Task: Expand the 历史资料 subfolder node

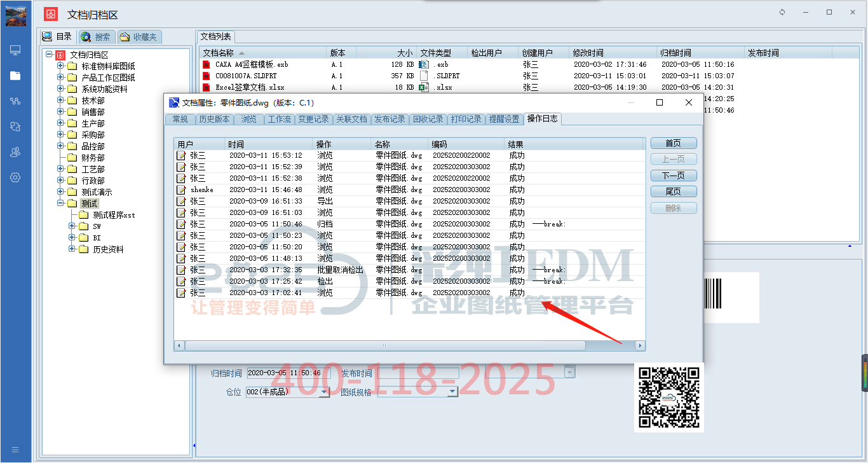Action: (72, 249)
